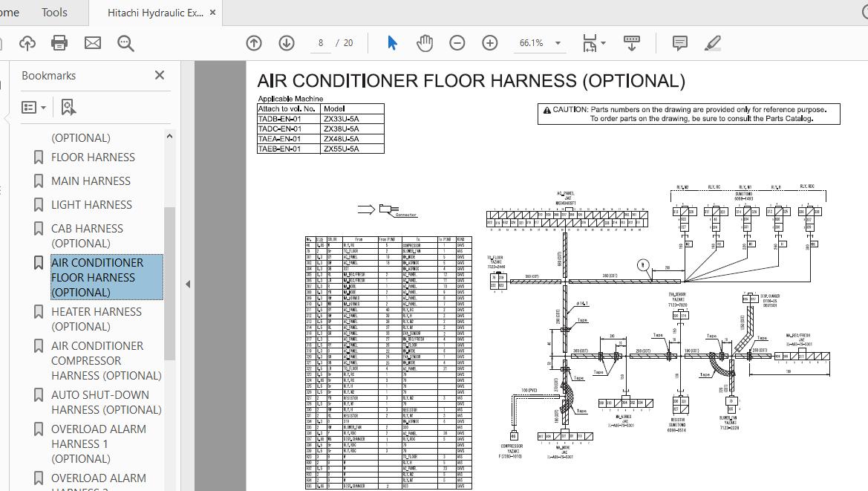Open the find text magnifier tool
This screenshot has height=491, width=868.
click(x=125, y=43)
